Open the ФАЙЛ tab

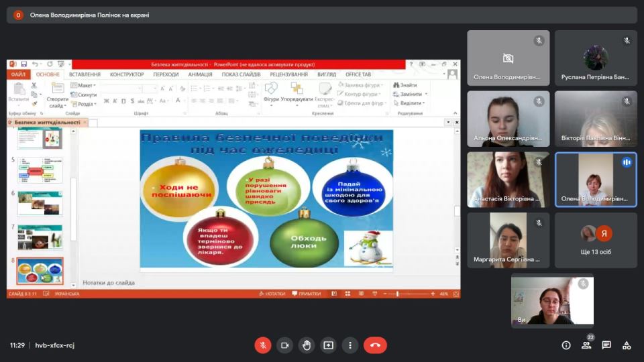point(18,74)
